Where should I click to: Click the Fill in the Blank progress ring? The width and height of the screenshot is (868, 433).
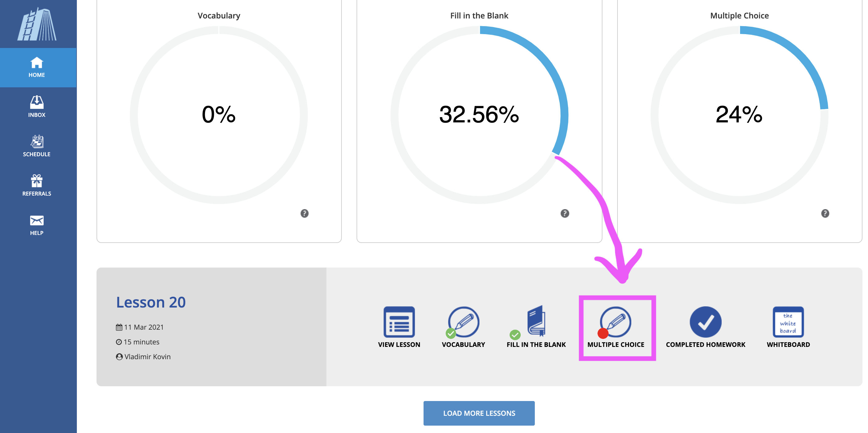(x=479, y=115)
